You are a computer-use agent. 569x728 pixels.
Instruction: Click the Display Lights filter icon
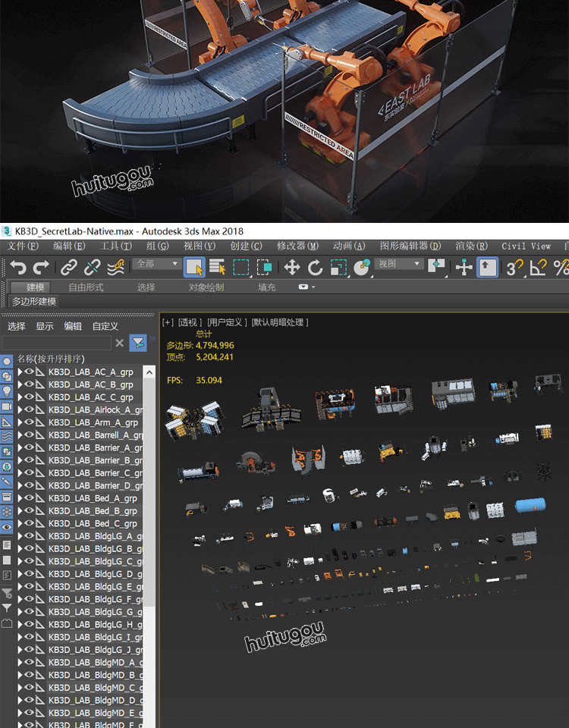tap(7, 391)
